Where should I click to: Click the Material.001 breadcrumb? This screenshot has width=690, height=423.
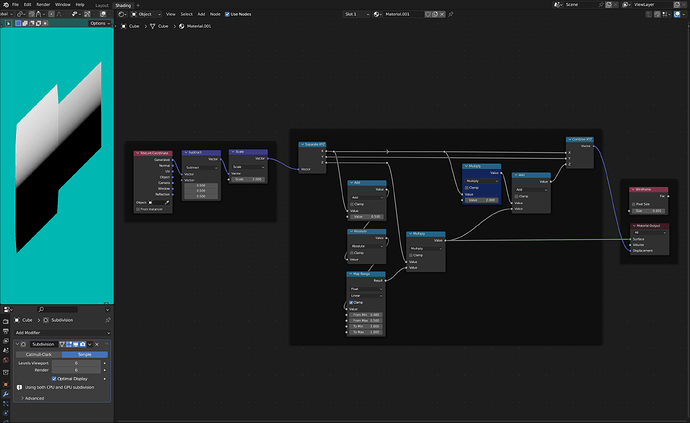click(x=195, y=26)
